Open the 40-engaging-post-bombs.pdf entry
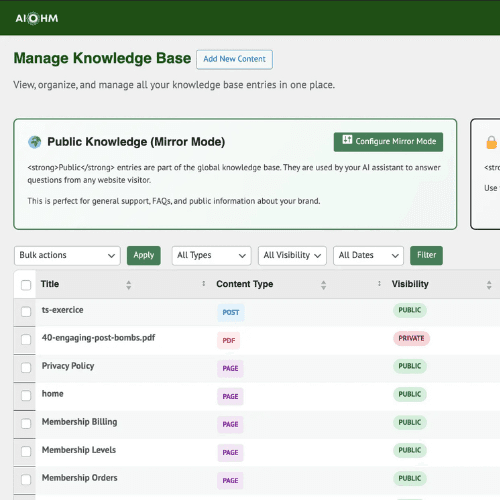This screenshot has width=500, height=500. [98, 338]
